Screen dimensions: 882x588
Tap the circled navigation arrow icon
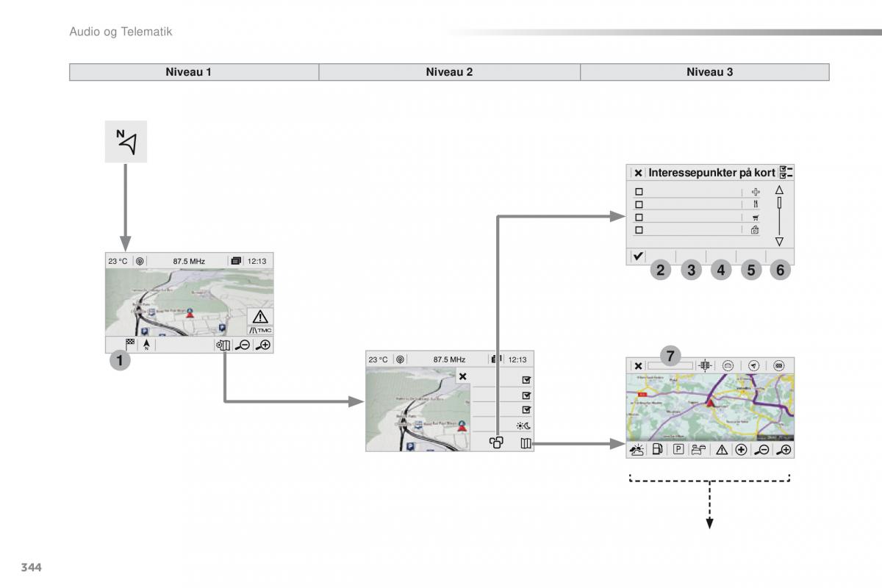click(753, 365)
